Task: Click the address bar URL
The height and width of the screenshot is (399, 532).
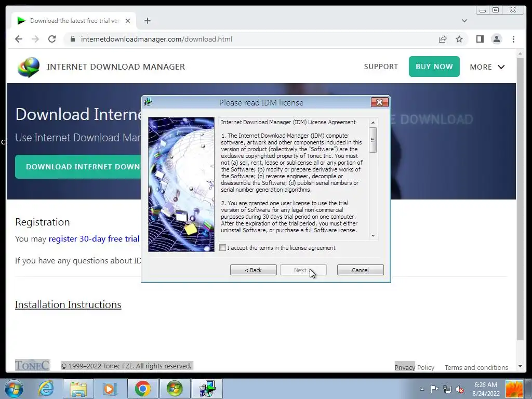Action: (156, 39)
